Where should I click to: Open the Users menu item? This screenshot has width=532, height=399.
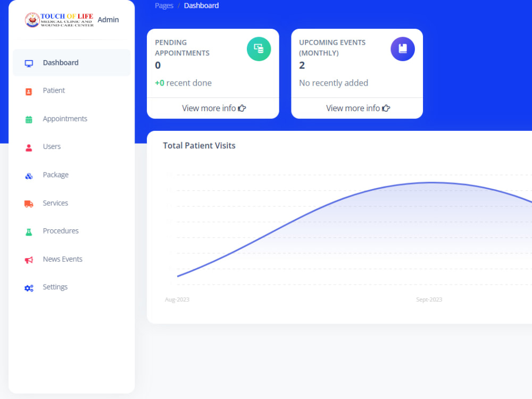tap(72, 147)
